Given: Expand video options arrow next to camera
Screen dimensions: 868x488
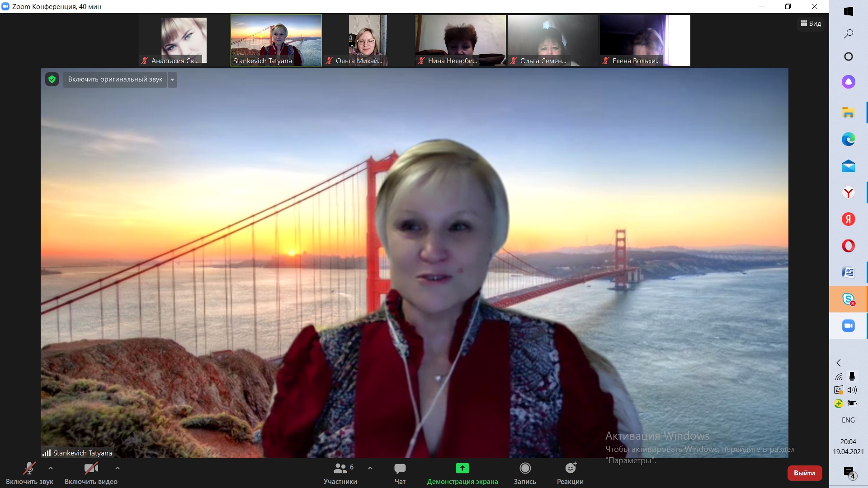Looking at the screenshot, I should pos(118,468).
